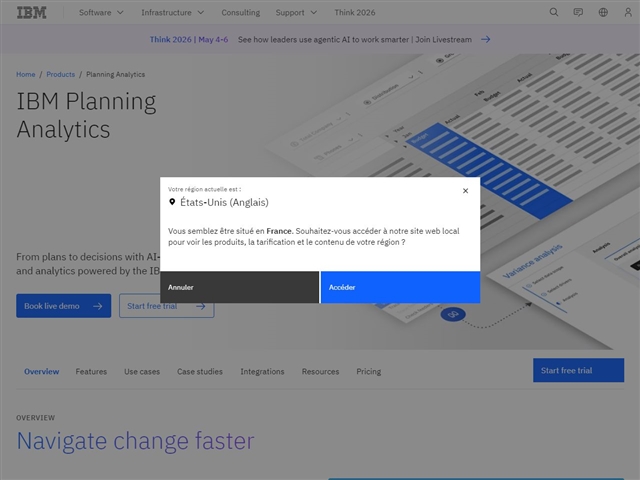Switch to the Overview tab

(42, 371)
